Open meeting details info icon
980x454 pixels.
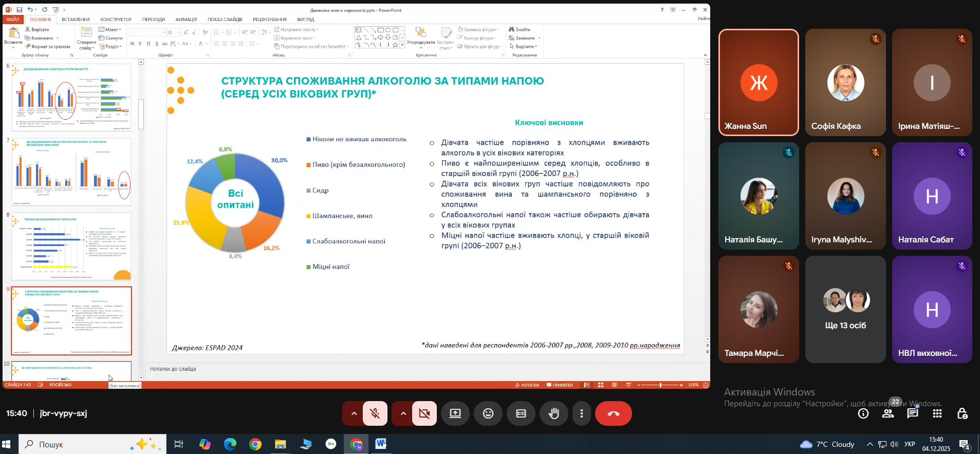863,413
